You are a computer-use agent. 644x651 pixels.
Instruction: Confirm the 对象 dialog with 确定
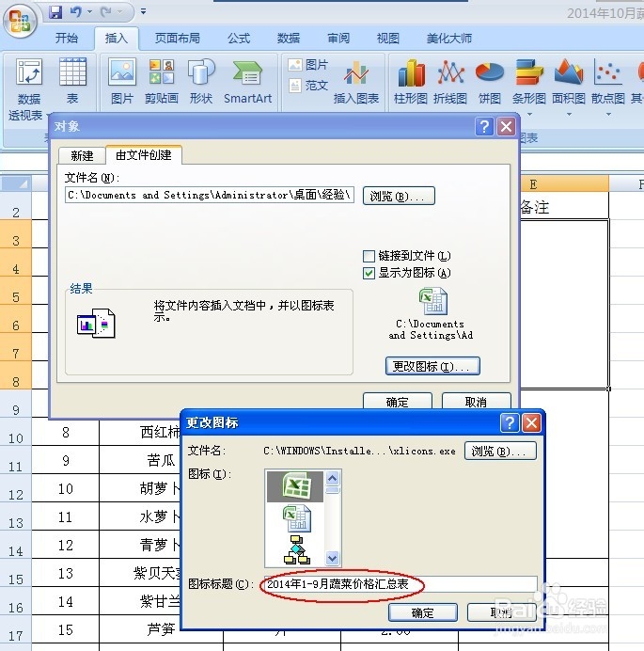[397, 401]
